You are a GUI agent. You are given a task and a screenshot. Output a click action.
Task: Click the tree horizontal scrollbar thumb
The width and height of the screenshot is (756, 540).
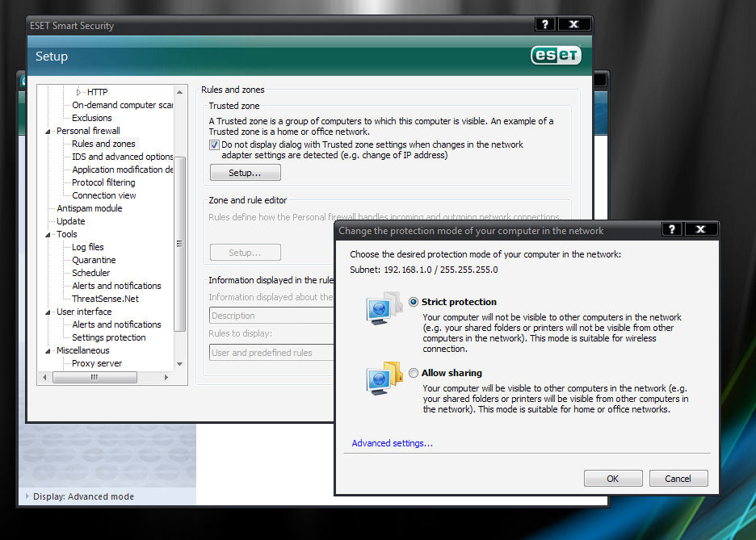(94, 378)
